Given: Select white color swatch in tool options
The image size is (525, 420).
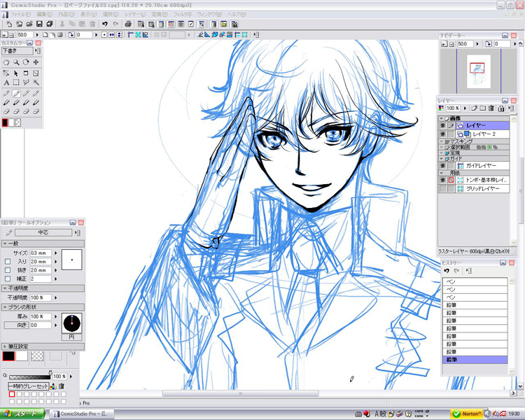Looking at the screenshot, I should 22,356.
